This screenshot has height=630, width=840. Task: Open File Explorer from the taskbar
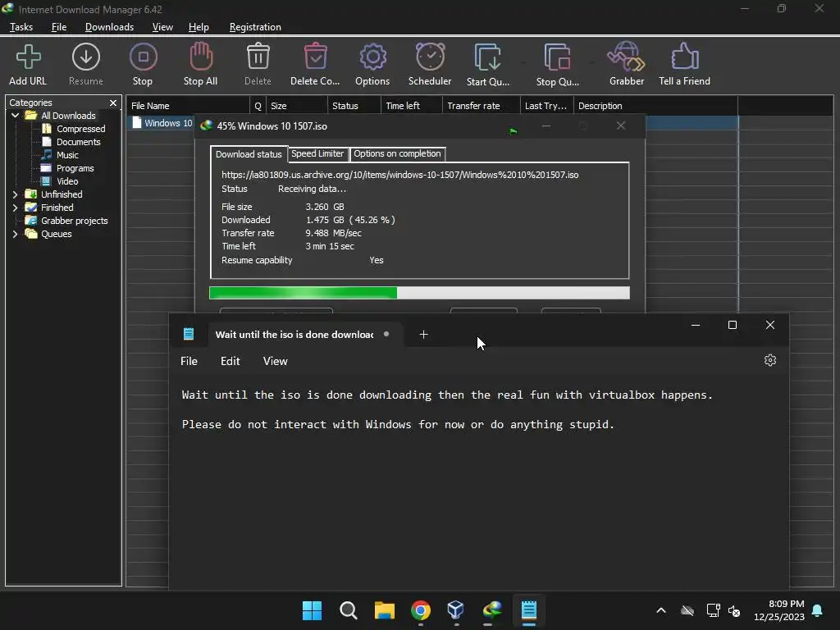pyautogui.click(x=384, y=610)
